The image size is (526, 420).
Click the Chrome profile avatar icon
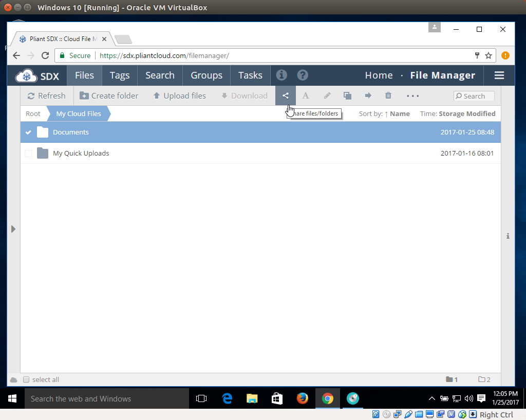tap(435, 27)
